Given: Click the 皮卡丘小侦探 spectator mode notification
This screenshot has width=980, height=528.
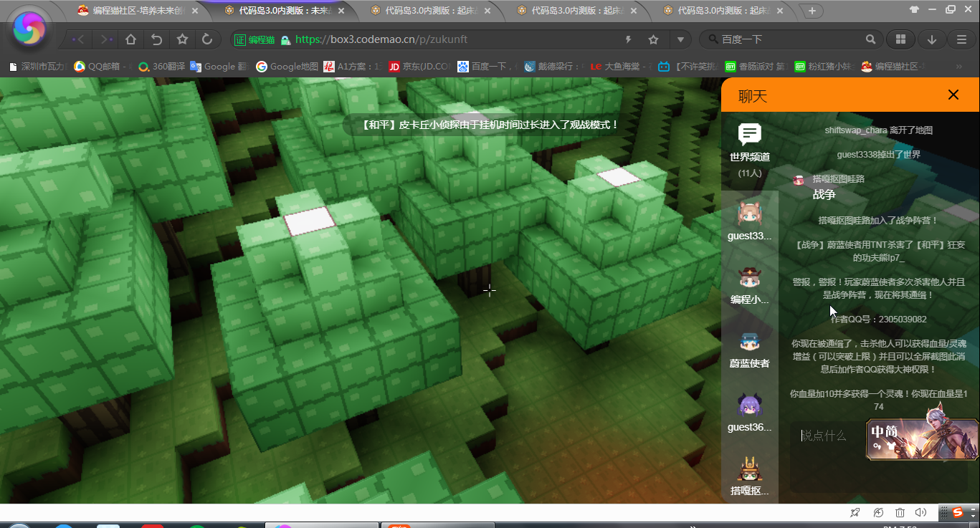Looking at the screenshot, I should pyautogui.click(x=489, y=125).
